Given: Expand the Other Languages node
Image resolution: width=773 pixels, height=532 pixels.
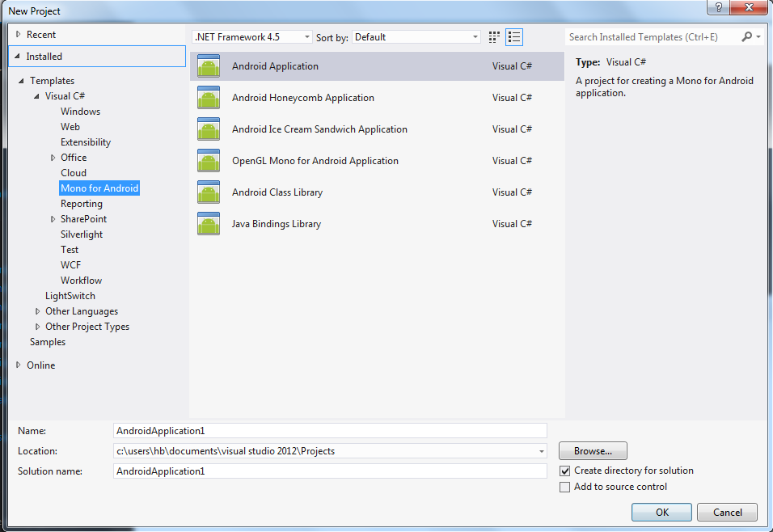Looking at the screenshot, I should point(37,311).
